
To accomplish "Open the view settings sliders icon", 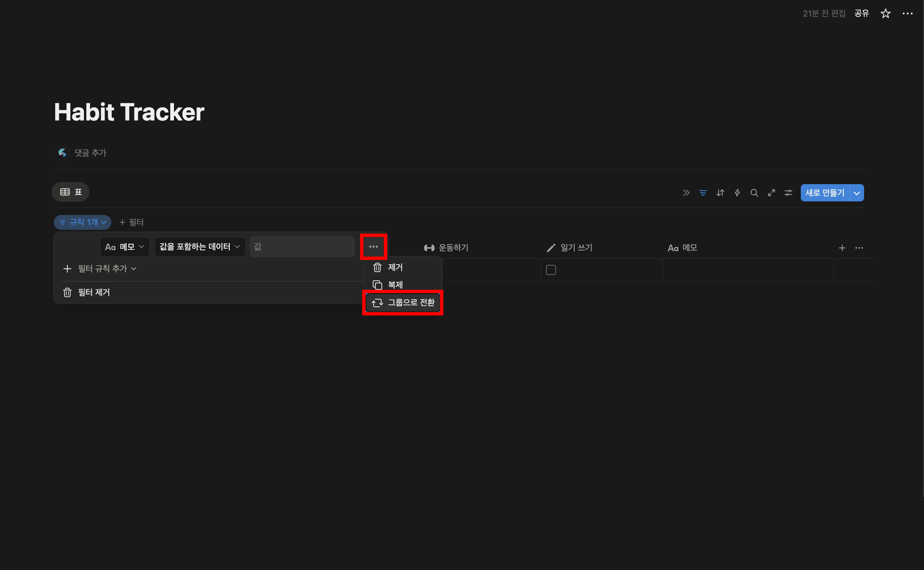I will point(788,193).
